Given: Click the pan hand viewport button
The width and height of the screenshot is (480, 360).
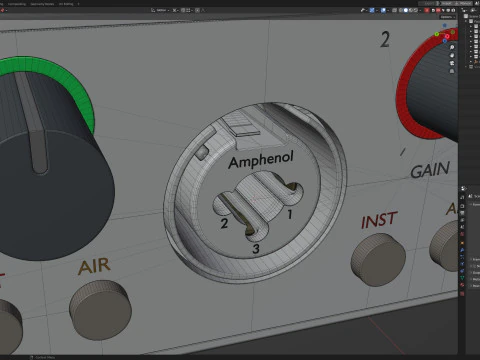Looking at the screenshot, I should pos(452,55).
